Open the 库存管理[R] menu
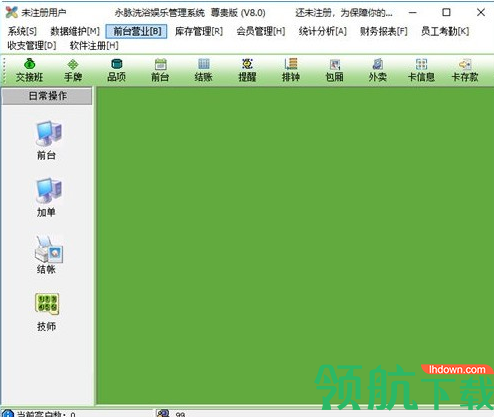This screenshot has width=494, height=417. [199, 31]
